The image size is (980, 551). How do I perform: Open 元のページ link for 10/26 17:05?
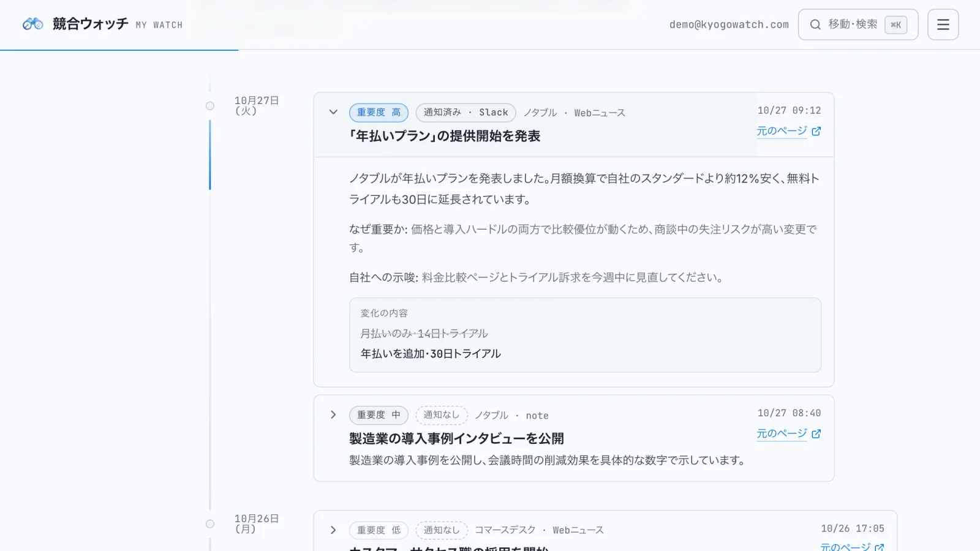click(x=853, y=546)
